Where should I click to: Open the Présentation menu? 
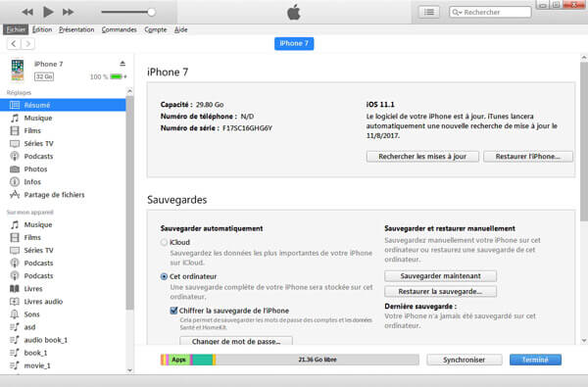pyautogui.click(x=76, y=29)
